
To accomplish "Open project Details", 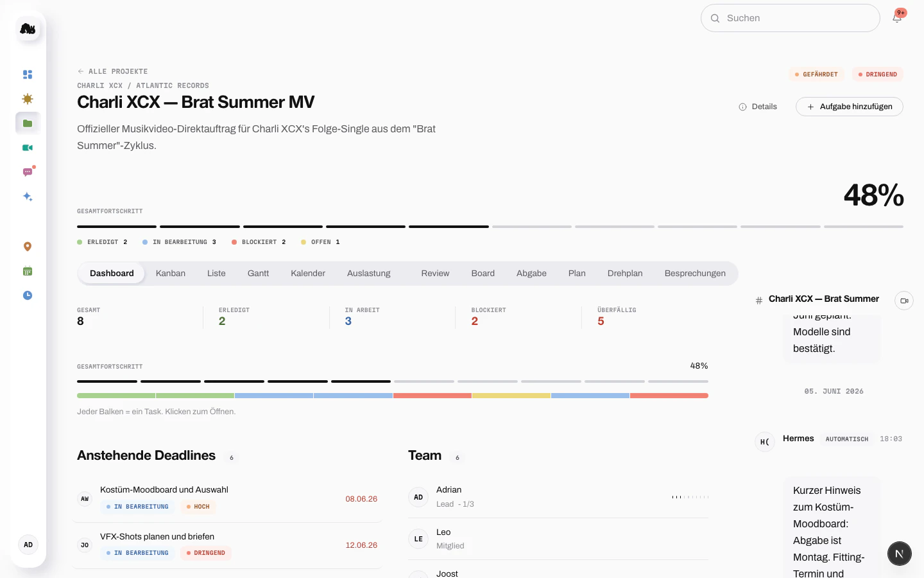I will point(758,107).
